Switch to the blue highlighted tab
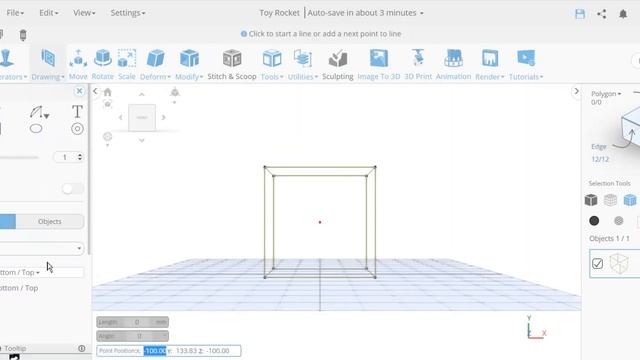This screenshot has width=640, height=360. (x=7, y=221)
